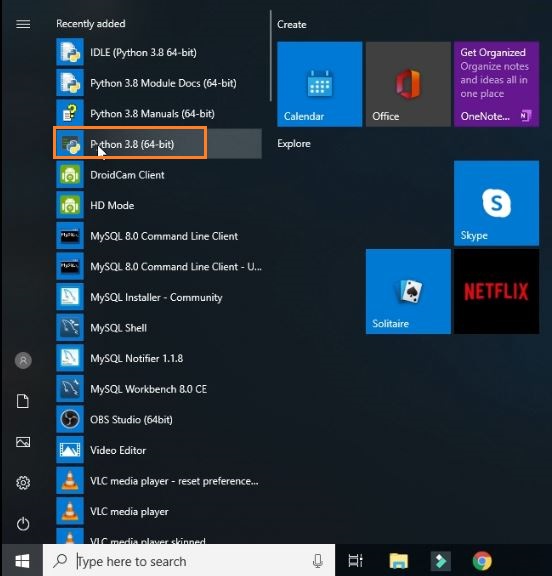Select 'OBS Studio (64bit)' text label
The image size is (552, 576).
(x=131, y=420)
